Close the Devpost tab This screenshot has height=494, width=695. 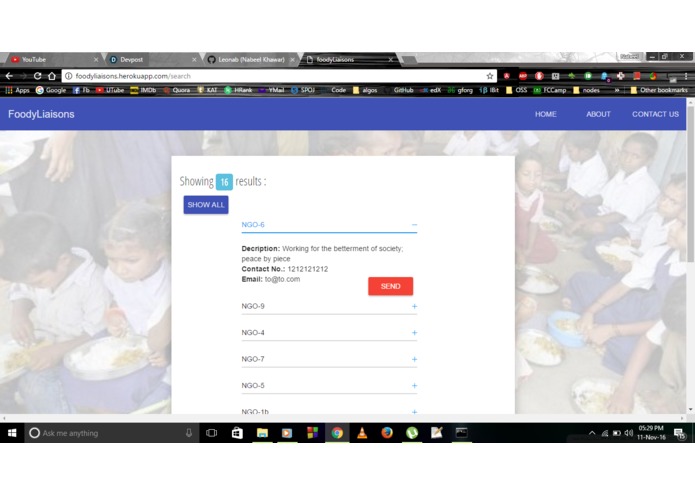pos(194,59)
